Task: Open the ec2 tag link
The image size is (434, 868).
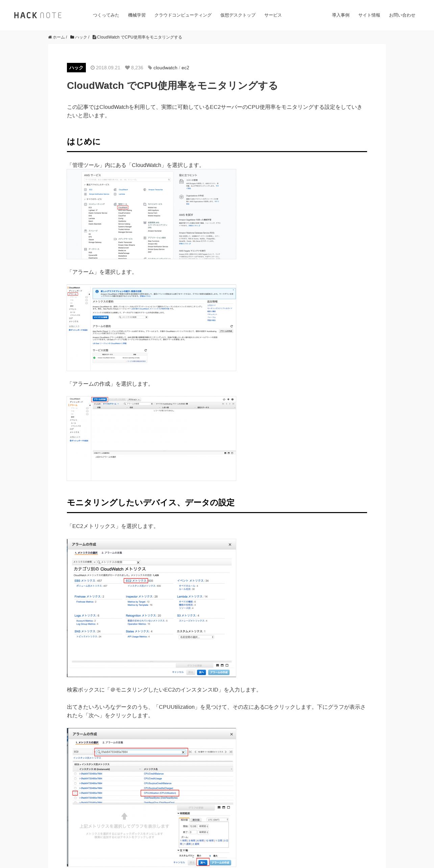Action: pos(185,68)
